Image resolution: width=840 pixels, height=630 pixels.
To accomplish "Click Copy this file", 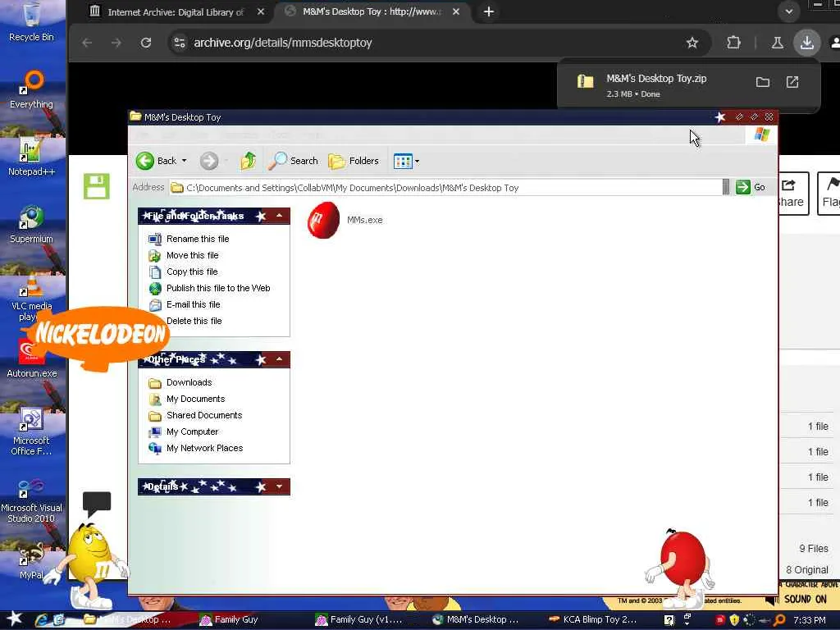I will 192,272.
